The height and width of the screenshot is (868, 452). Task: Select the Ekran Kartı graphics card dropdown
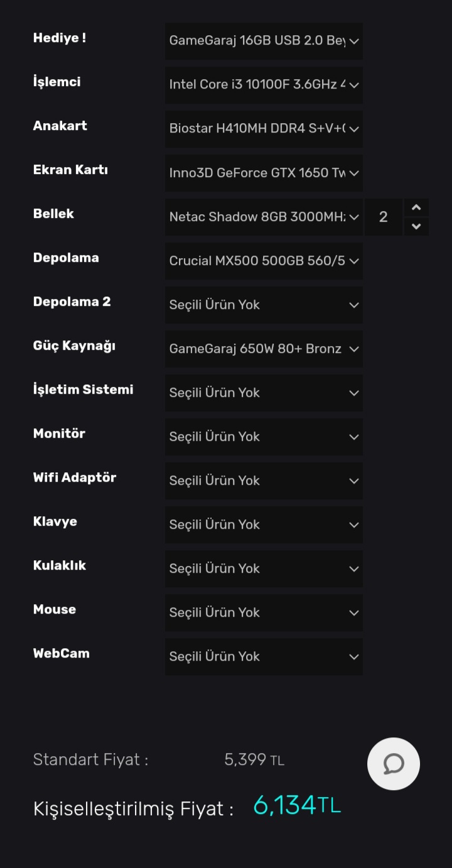coord(264,173)
